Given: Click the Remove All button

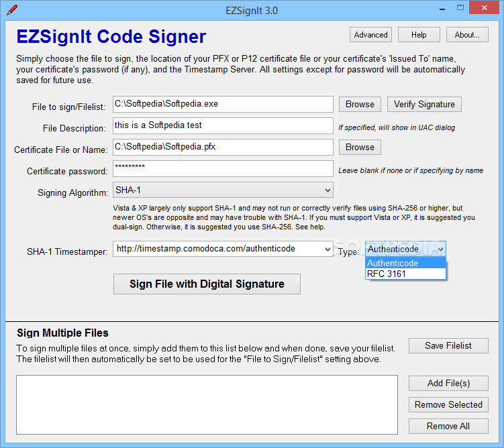Looking at the screenshot, I should click(448, 426).
